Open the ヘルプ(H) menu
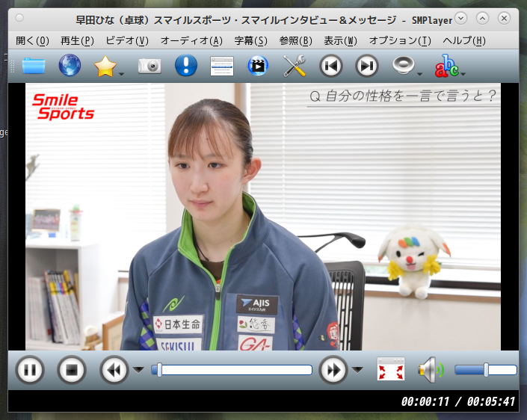 tap(463, 40)
